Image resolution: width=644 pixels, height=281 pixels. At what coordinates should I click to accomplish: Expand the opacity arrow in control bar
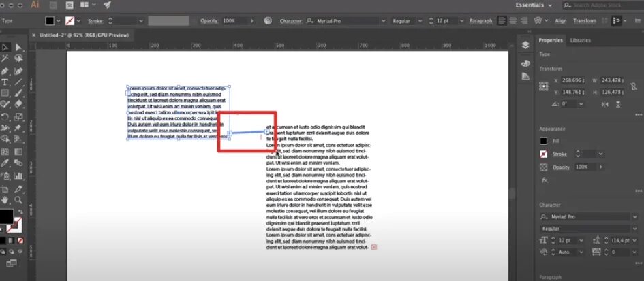[x=251, y=21]
